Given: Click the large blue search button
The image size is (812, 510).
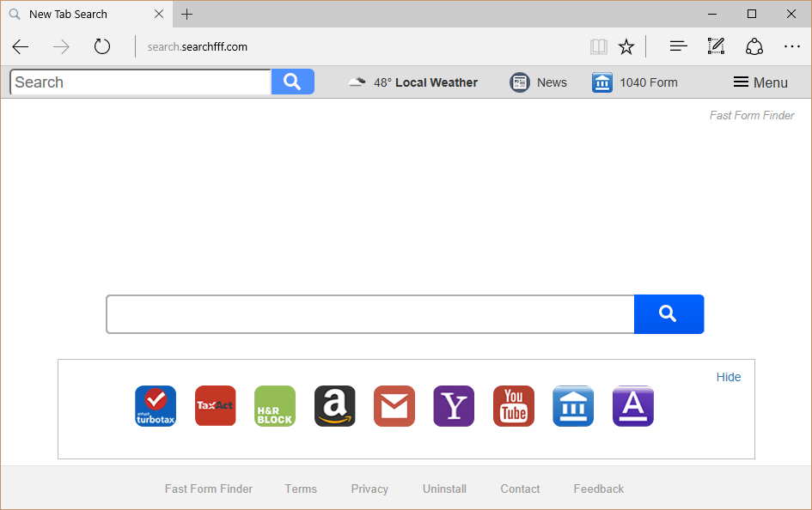Looking at the screenshot, I should coord(669,314).
